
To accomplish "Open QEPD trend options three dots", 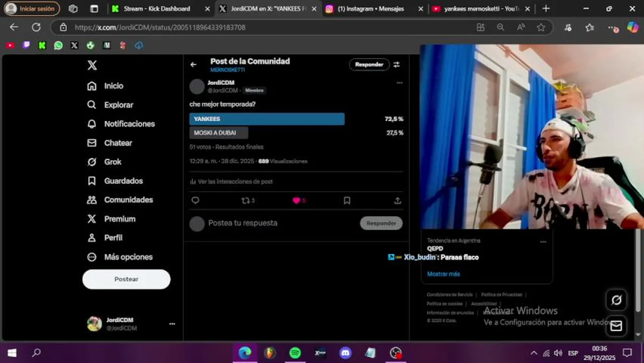I will [x=543, y=242].
